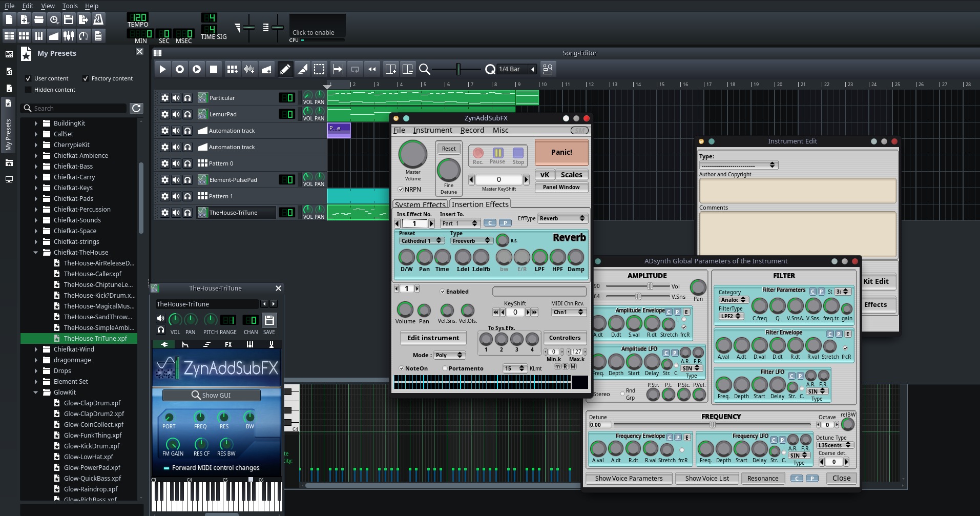Open the FX tab in TheHouse-TriTune window
The width and height of the screenshot is (980, 516).
pos(228,344)
